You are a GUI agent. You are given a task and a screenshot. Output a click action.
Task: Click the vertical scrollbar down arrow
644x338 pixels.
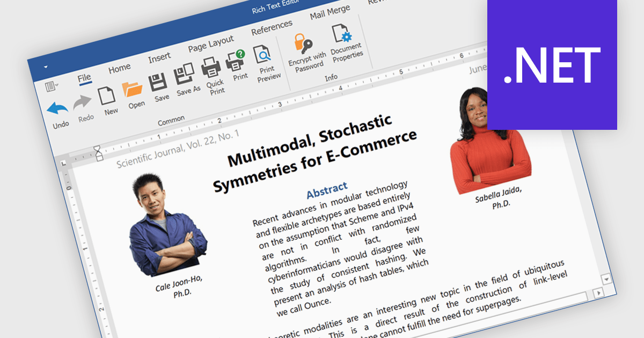[x=606, y=280]
